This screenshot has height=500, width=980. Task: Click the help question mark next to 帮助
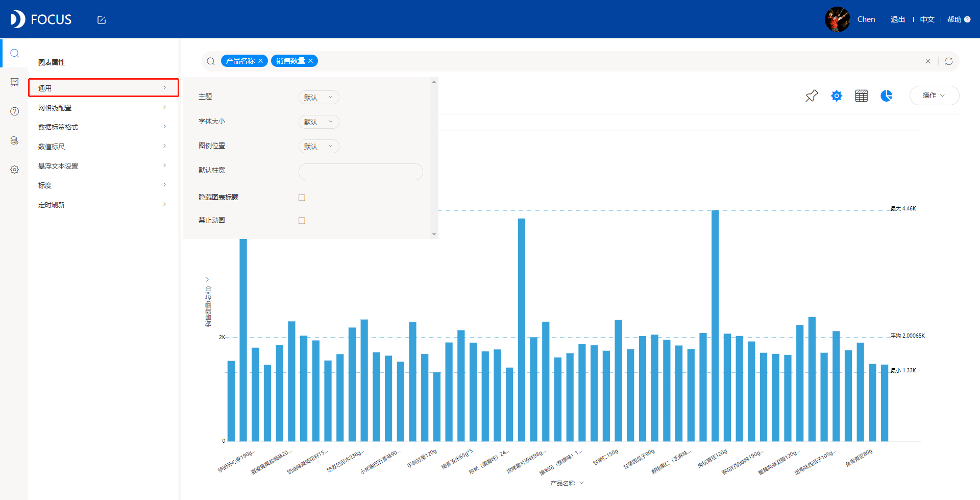967,19
